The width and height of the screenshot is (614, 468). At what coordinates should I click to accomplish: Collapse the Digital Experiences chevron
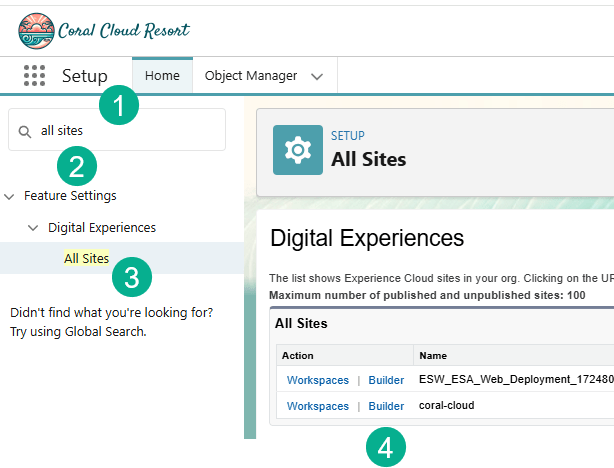(x=34, y=228)
